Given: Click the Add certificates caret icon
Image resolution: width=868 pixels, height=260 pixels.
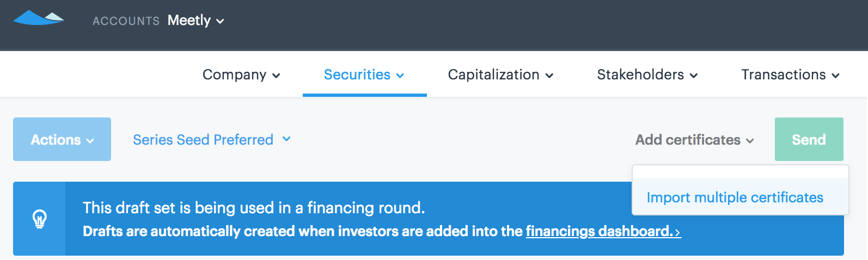Looking at the screenshot, I should (x=750, y=141).
